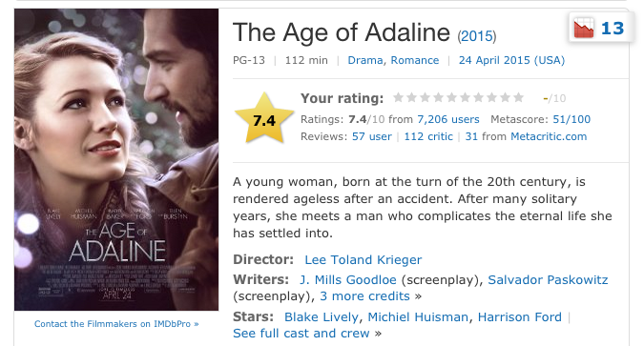The height and width of the screenshot is (346, 644).
Task: Rate the movie one star
Action: pyautogui.click(x=398, y=97)
